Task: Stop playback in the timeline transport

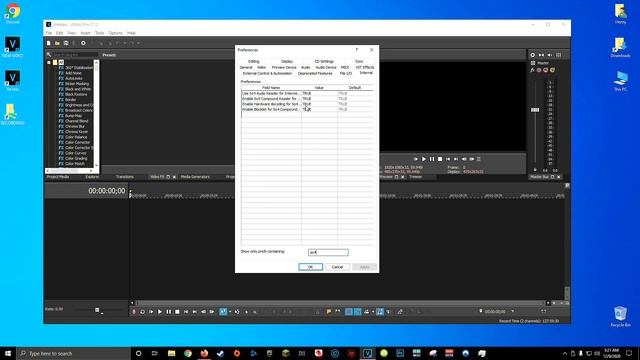Action: click(177, 312)
